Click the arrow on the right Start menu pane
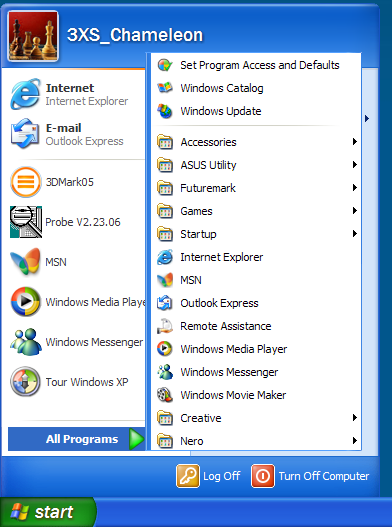The image size is (392, 527). pos(367,118)
